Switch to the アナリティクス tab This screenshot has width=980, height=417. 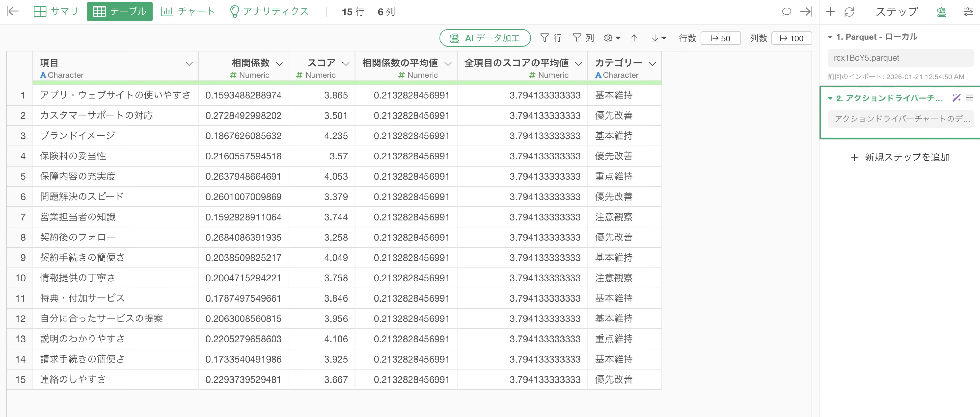269,11
